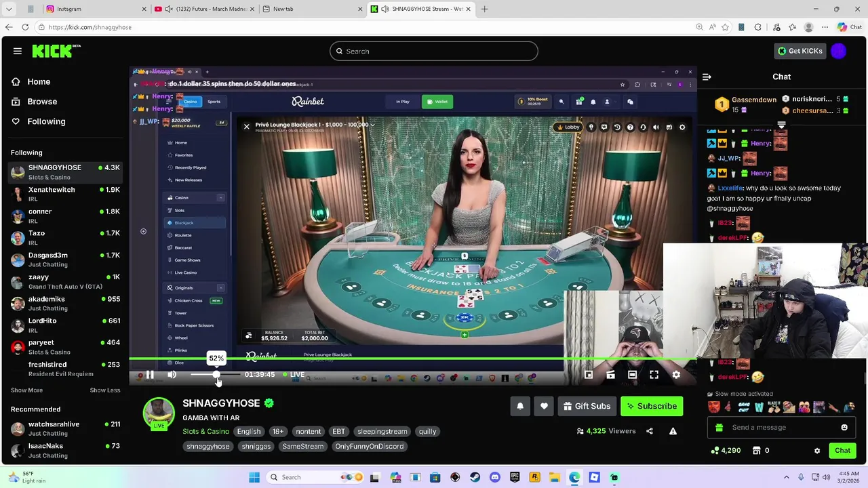
Task: Click the Gassemdown gold rank badge
Action: [722, 104]
